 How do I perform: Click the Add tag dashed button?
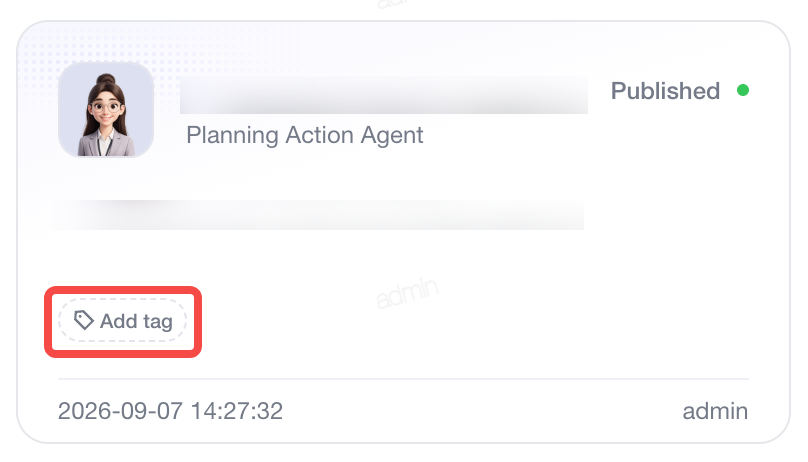(123, 320)
